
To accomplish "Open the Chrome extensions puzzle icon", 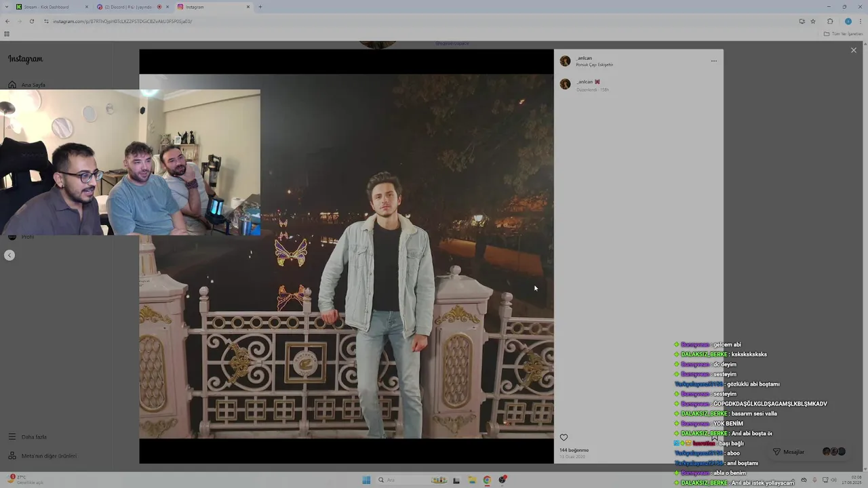I will point(830,21).
